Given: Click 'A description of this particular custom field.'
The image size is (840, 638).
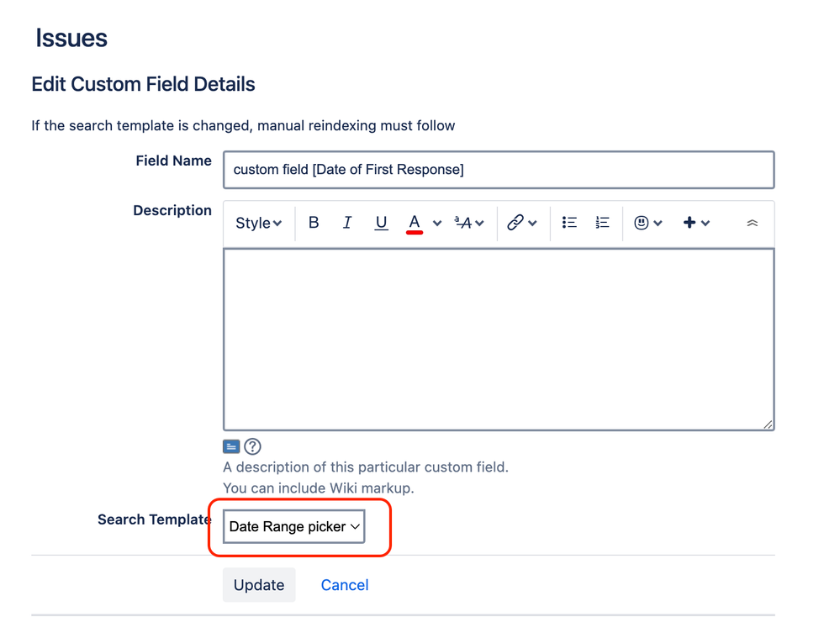Looking at the screenshot, I should point(366,467).
